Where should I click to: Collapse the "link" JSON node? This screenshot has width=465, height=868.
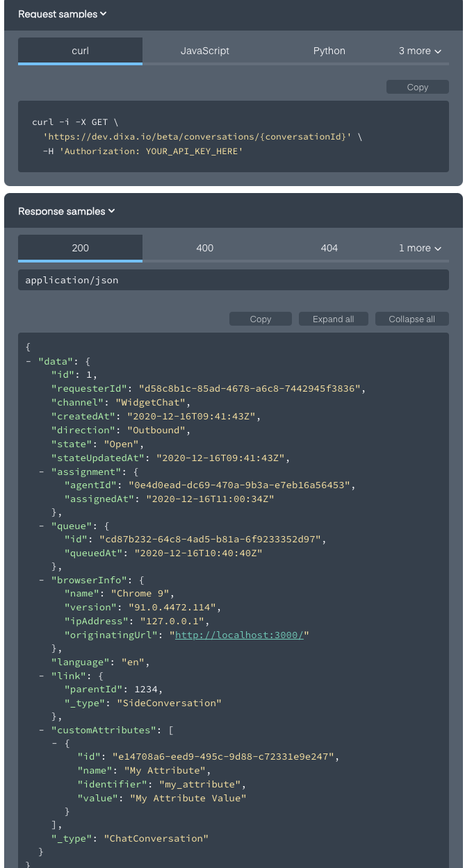(x=42, y=676)
